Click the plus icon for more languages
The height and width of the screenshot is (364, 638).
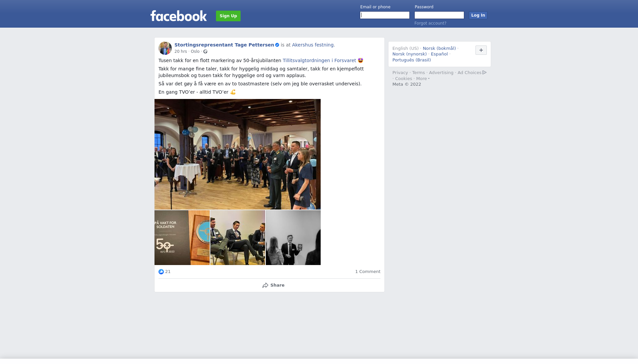[481, 50]
